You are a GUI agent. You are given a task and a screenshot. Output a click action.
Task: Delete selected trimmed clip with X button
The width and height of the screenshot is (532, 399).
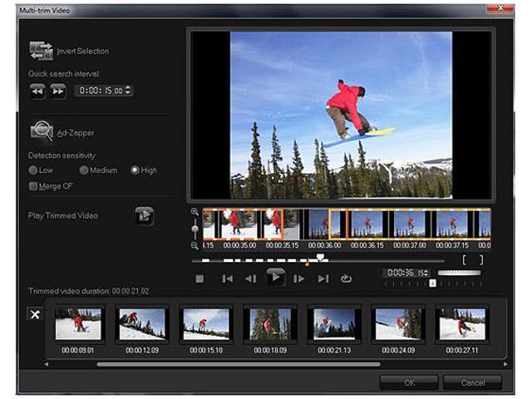[x=36, y=316]
